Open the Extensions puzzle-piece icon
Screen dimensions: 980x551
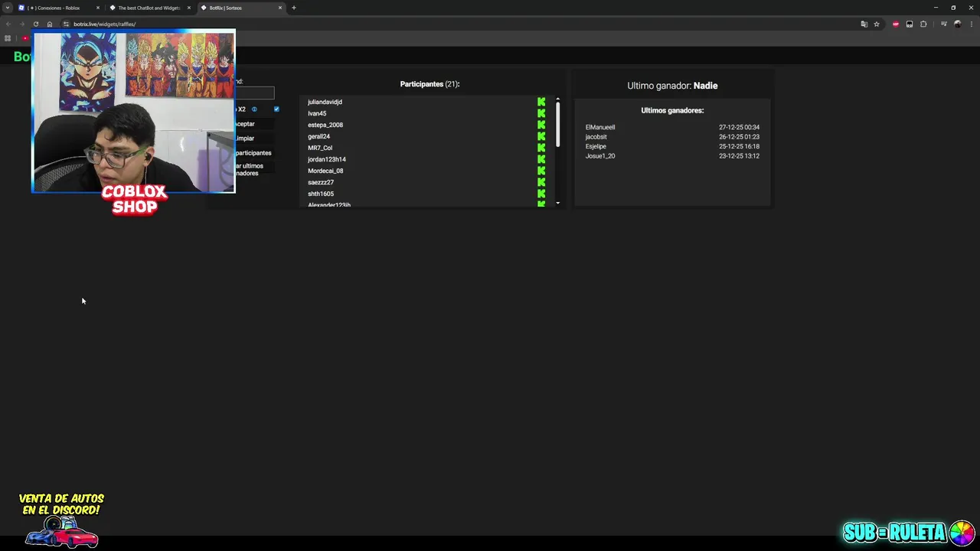pos(923,24)
